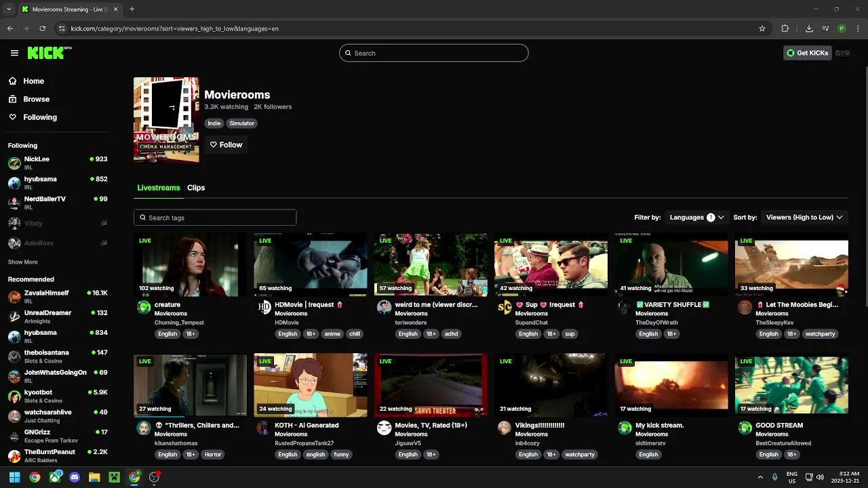Click the Search tags field

215,218
